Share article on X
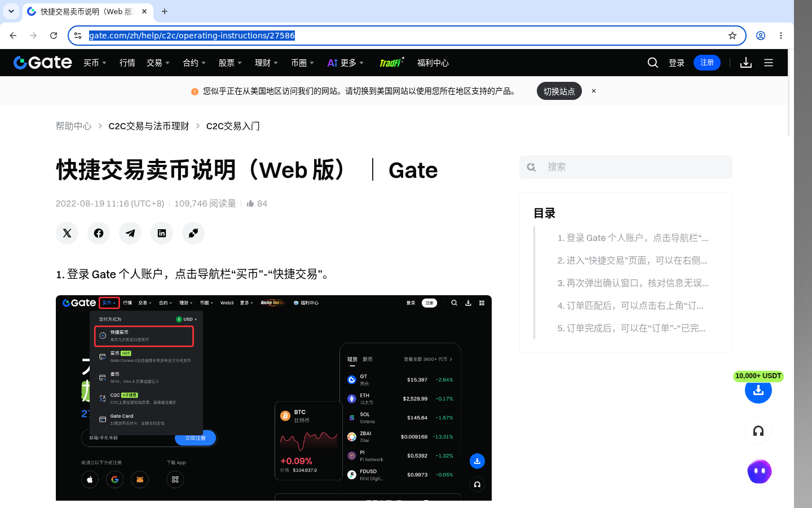Viewport: 812px width, 508px height. click(67, 233)
